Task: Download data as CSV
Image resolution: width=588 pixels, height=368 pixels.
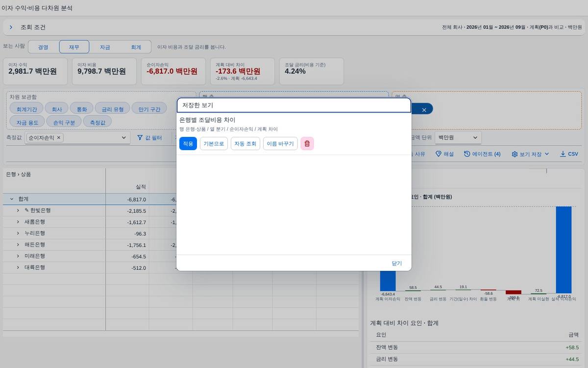Action: [x=569, y=154]
